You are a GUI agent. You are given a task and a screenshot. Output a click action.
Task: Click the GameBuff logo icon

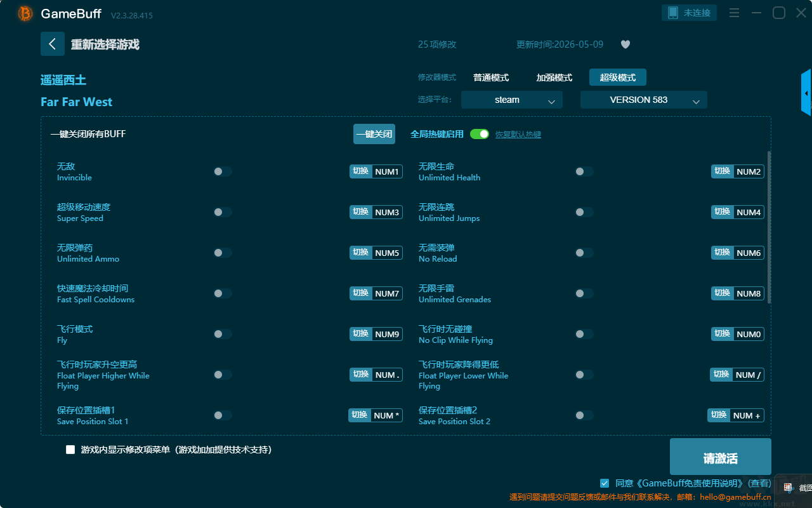click(25, 13)
